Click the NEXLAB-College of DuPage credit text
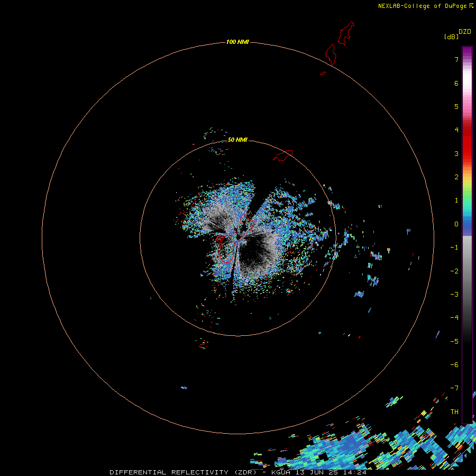 (422, 6)
